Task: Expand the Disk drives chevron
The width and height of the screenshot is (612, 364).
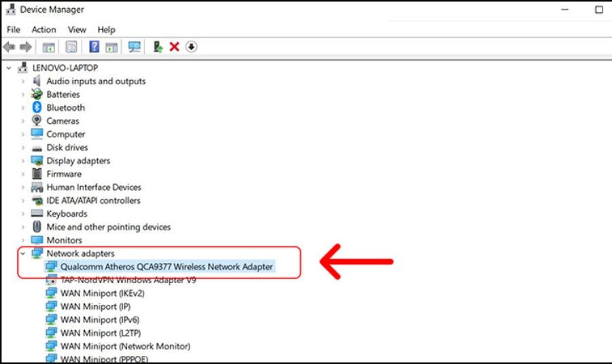Action: click(x=22, y=147)
